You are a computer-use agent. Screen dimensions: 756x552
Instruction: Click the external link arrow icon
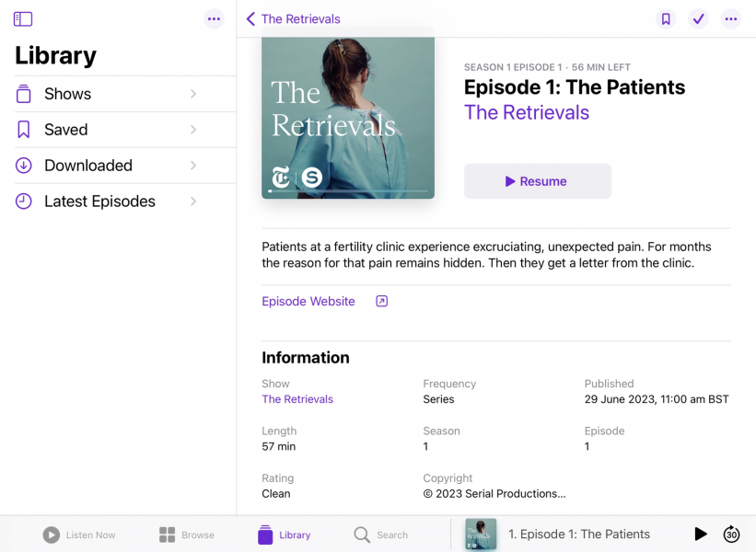click(x=381, y=302)
